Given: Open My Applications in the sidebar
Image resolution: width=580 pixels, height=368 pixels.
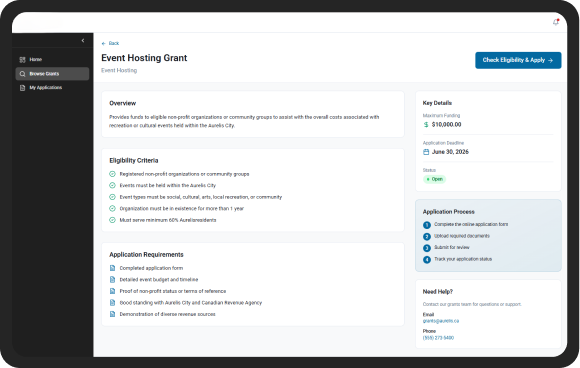Looking at the screenshot, I should pyautogui.click(x=52, y=88).
